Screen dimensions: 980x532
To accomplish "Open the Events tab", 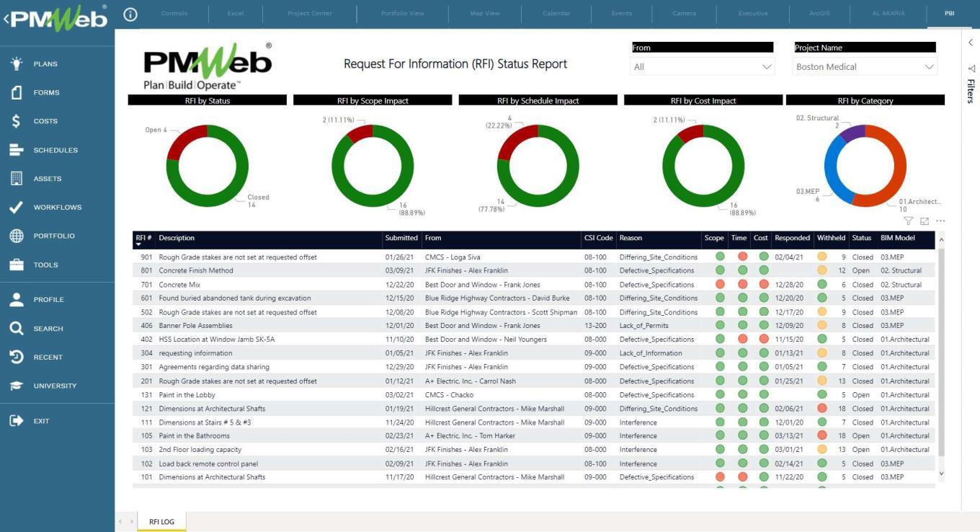I will [622, 14].
